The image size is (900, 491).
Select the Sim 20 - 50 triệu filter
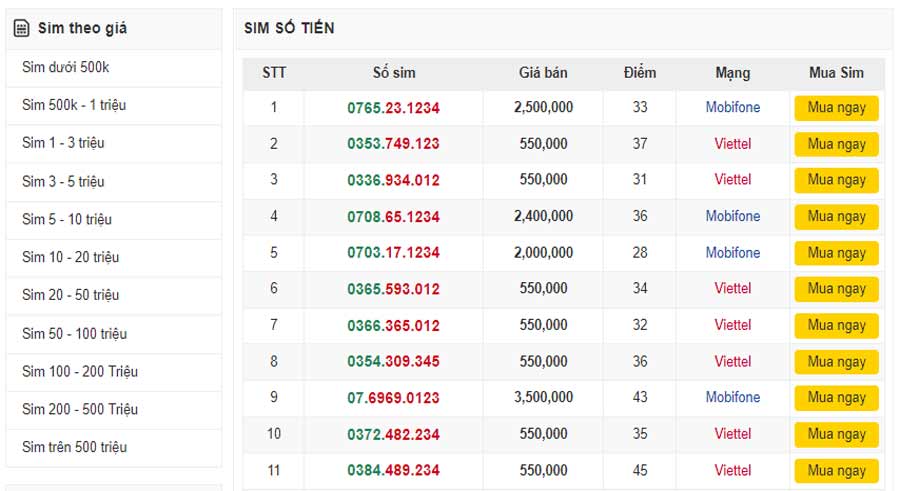70,295
